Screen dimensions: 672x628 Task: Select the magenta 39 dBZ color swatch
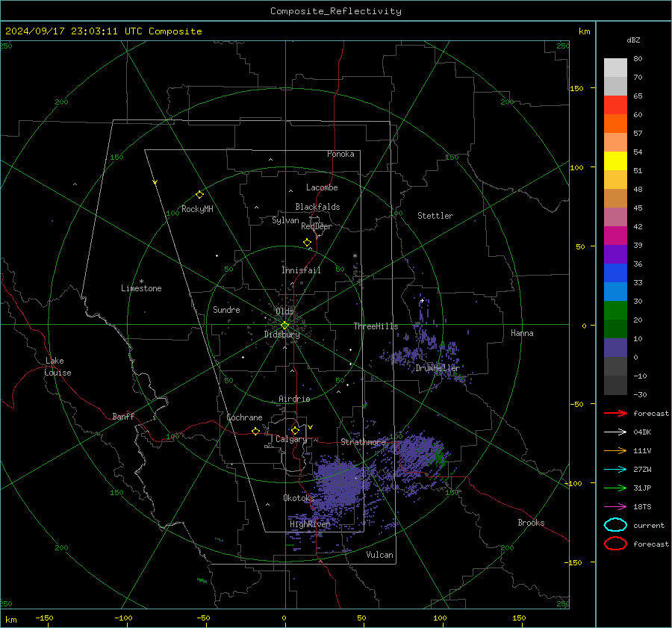tap(615, 236)
